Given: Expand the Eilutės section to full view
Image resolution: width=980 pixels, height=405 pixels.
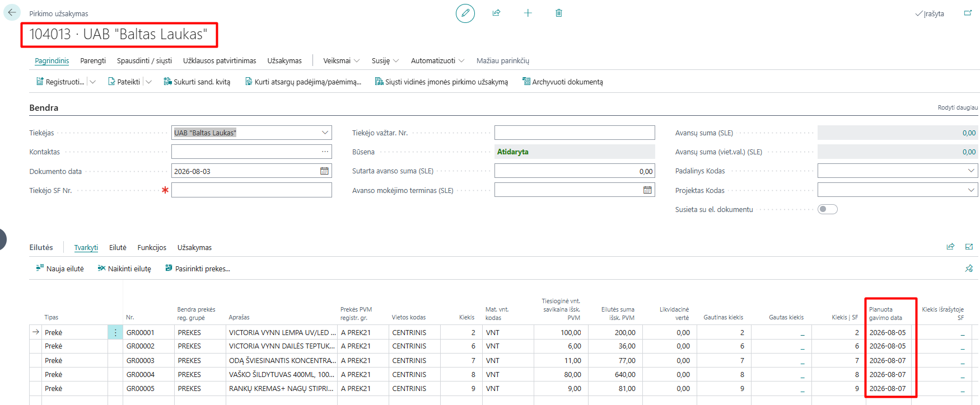Looking at the screenshot, I should click(x=969, y=247).
